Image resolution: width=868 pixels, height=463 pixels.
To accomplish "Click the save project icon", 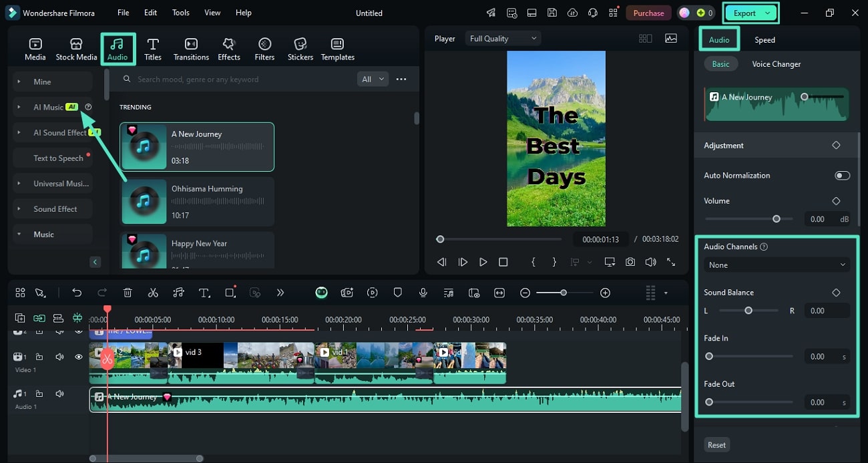I will pos(552,13).
